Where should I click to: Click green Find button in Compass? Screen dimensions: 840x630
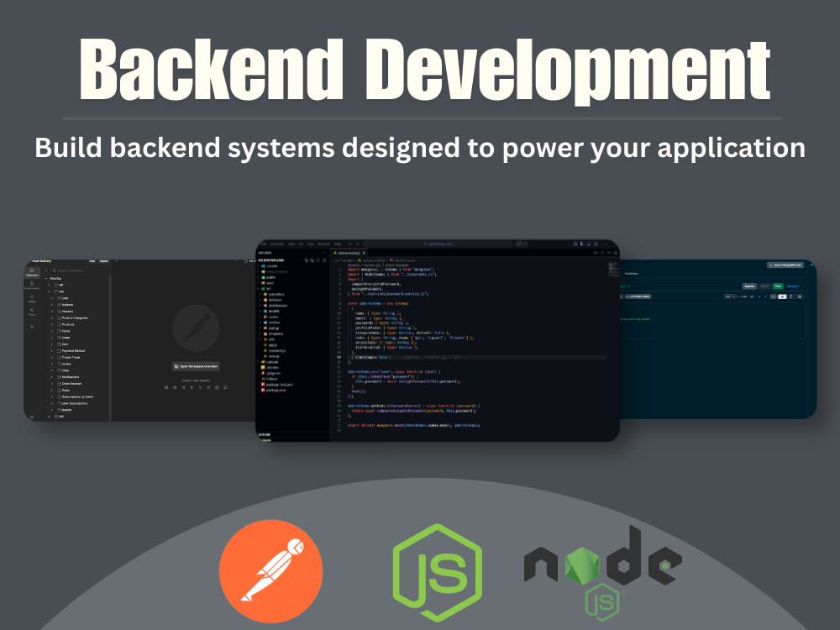(779, 286)
